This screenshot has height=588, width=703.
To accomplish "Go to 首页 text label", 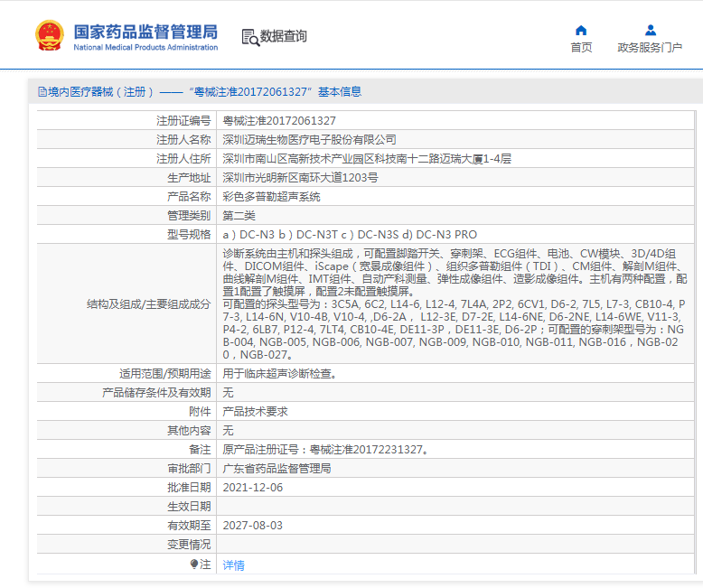I will coord(581,48).
